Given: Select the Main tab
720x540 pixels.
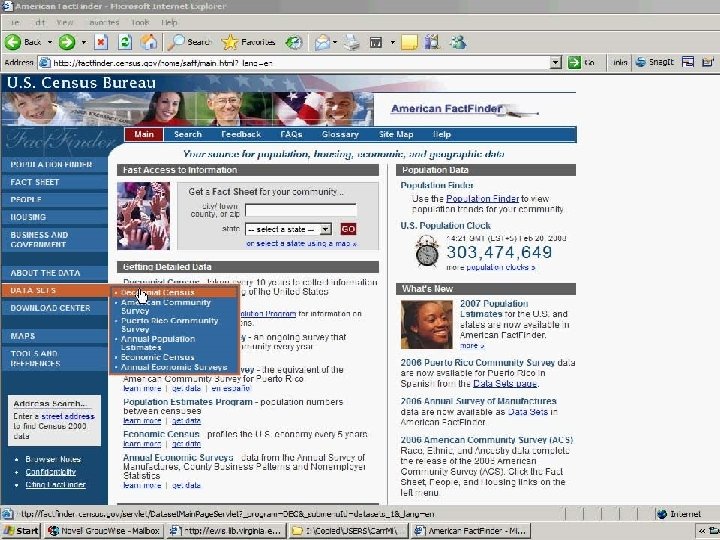Looking at the screenshot, I should click(144, 135).
